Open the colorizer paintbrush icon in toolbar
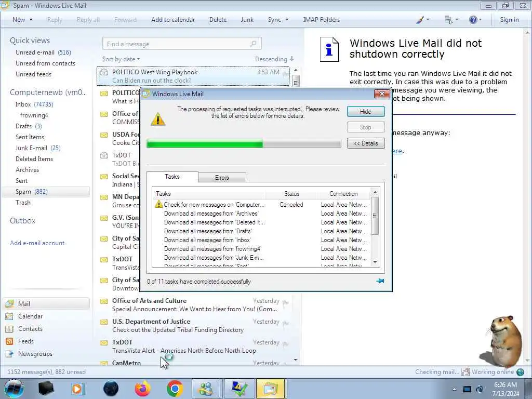 [420, 20]
